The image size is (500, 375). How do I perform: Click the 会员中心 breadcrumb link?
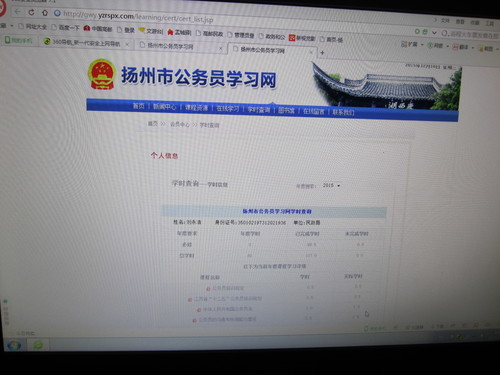[x=180, y=124]
